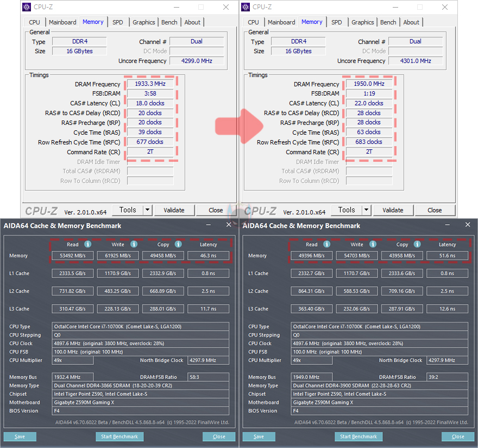Click Validate in right CPU-Z window
Screen dimensions: 478x448
(x=393, y=210)
